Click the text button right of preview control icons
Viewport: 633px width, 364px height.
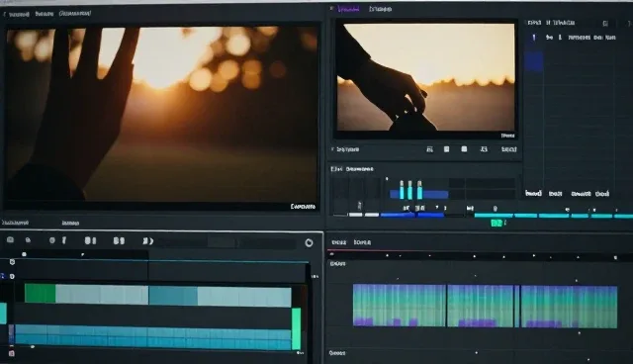(x=508, y=149)
